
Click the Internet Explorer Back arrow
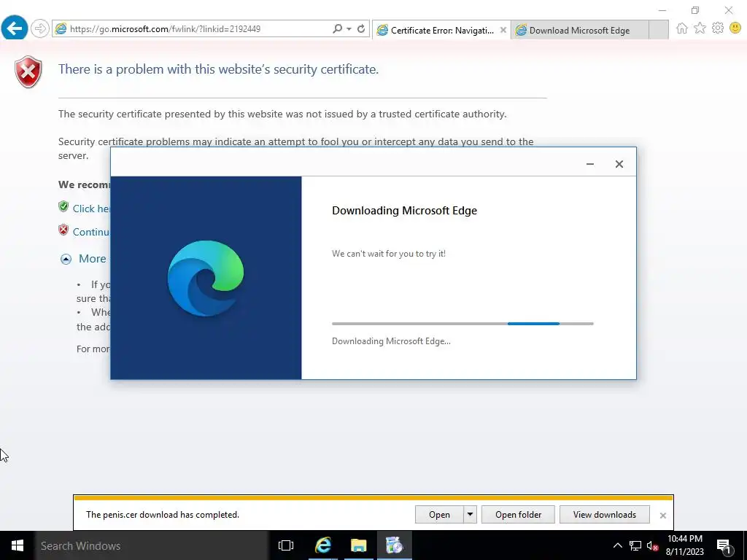click(x=14, y=28)
